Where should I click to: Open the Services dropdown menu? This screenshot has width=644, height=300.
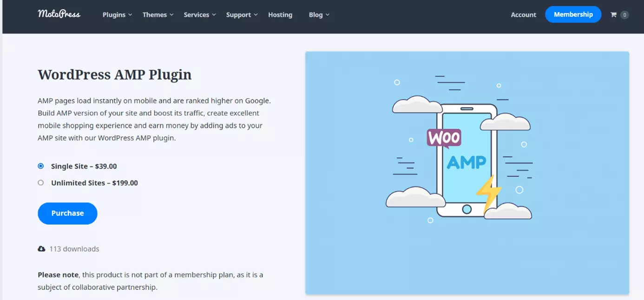199,15
